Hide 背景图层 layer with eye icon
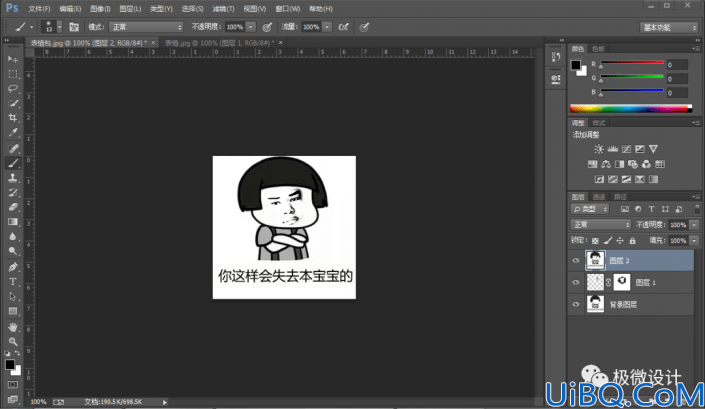Image resolution: width=705 pixels, height=409 pixels. pyautogui.click(x=576, y=304)
